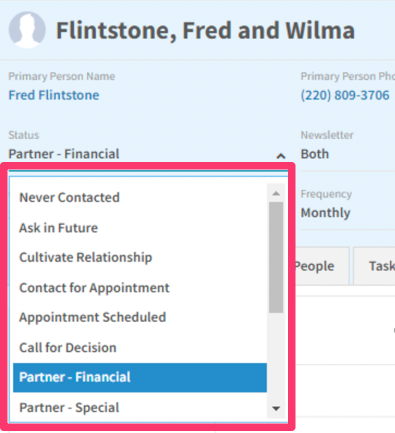Open the Fred Flintstone person link
Viewport: 395px width, 433px height.
pos(54,95)
